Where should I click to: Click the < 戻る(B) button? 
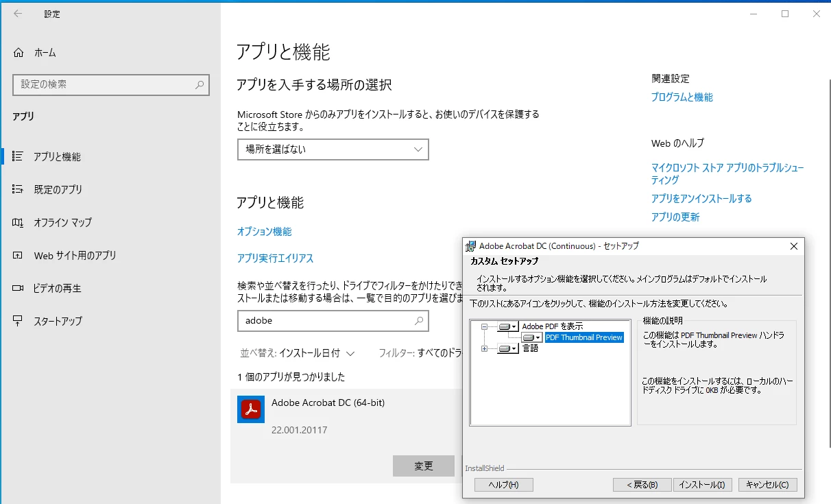(642, 485)
